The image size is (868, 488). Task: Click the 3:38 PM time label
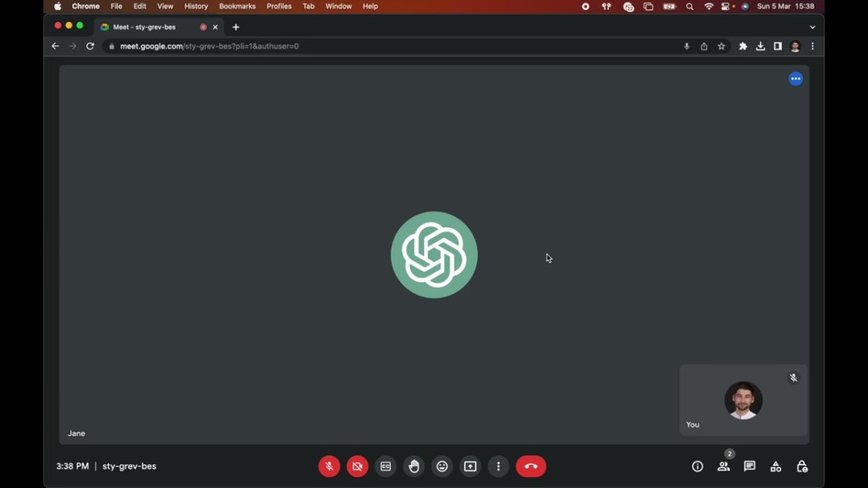pos(72,466)
